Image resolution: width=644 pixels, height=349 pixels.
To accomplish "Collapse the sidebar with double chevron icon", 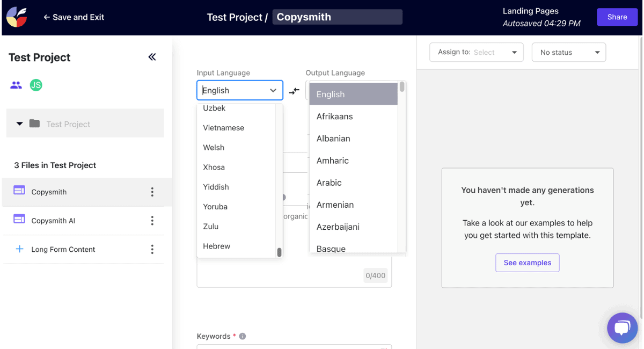I will pyautogui.click(x=152, y=57).
